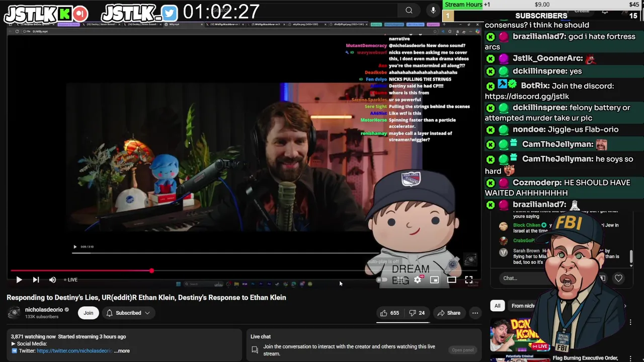Reload the inner browser page

click(17, 31)
